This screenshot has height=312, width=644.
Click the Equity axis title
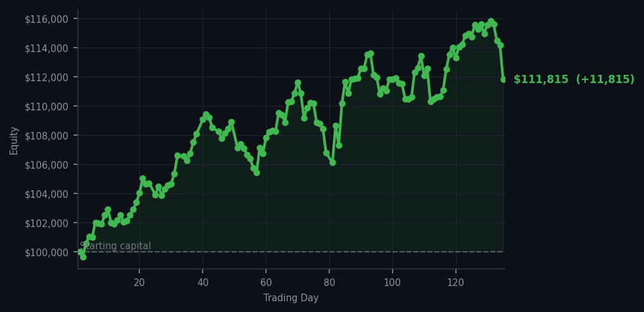pyautogui.click(x=14, y=141)
